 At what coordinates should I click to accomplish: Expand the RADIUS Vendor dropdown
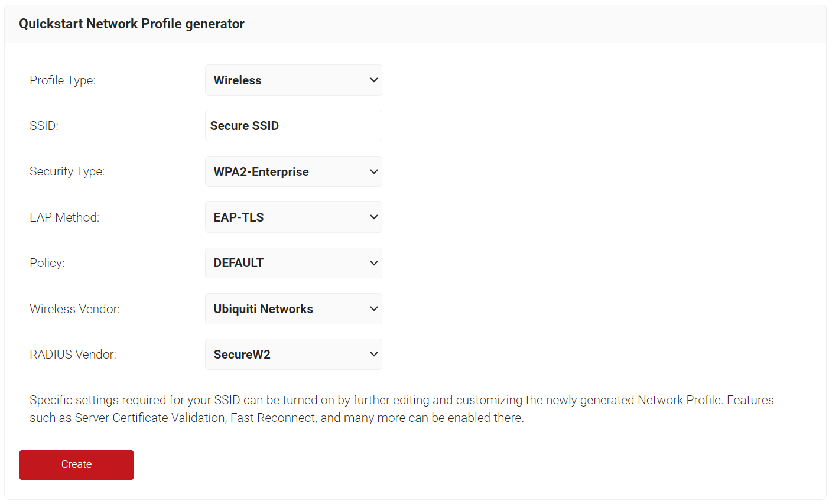(x=293, y=355)
